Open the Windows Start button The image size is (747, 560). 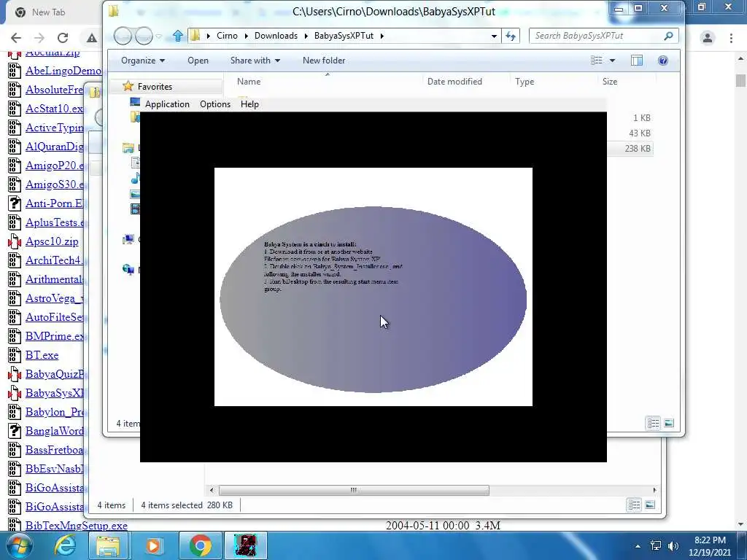pyautogui.click(x=19, y=545)
